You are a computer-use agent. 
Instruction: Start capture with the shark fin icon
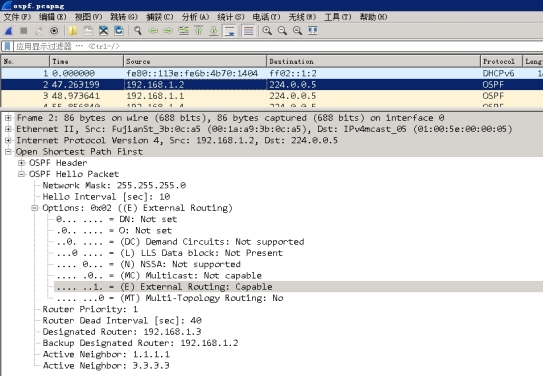9,31
